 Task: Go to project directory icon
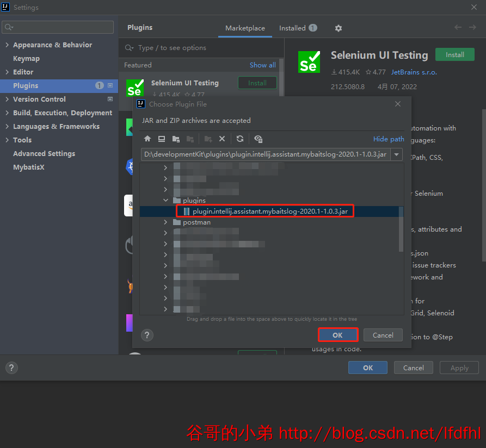coord(176,139)
